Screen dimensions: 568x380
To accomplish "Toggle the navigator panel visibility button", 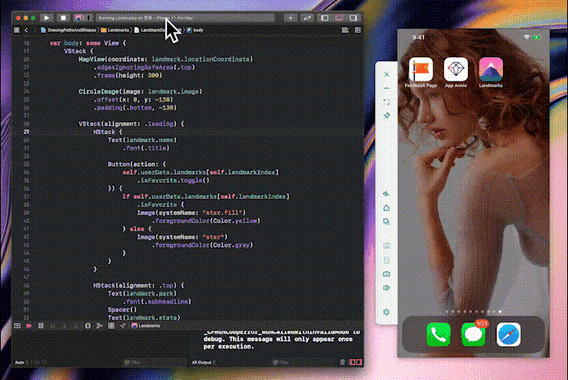I will (x=325, y=18).
